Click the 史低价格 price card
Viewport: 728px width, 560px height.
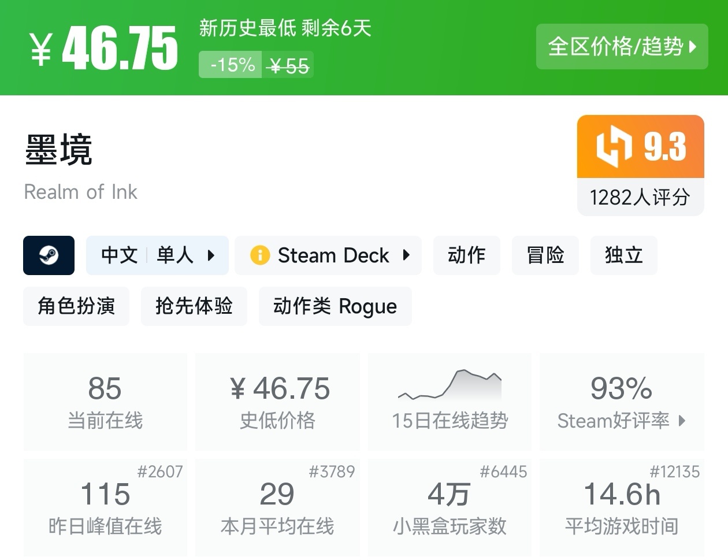[x=277, y=400]
